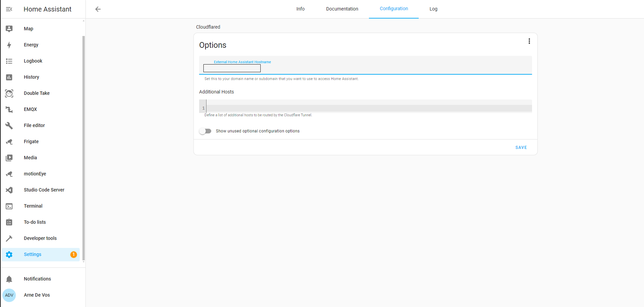Click the Additional Hosts editor line 1

(x=369, y=108)
